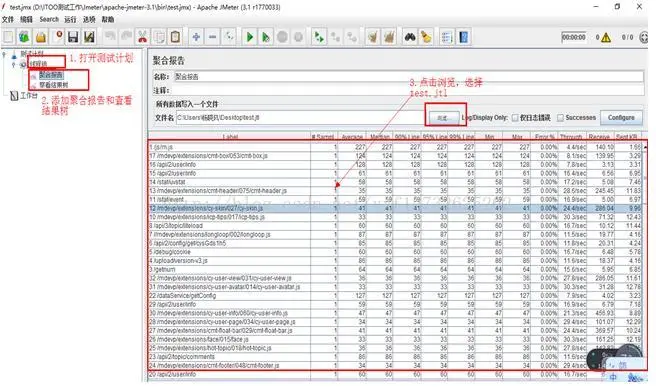Select 察看结果树 in the tree
This screenshot has width=656, height=387.
(54, 85)
